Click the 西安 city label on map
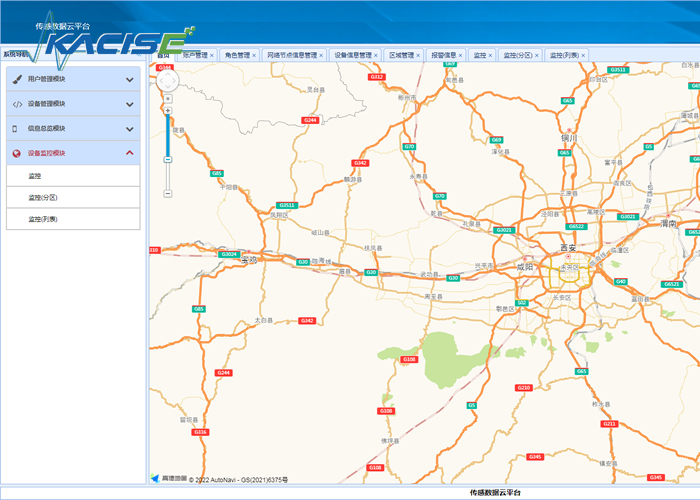 click(568, 248)
